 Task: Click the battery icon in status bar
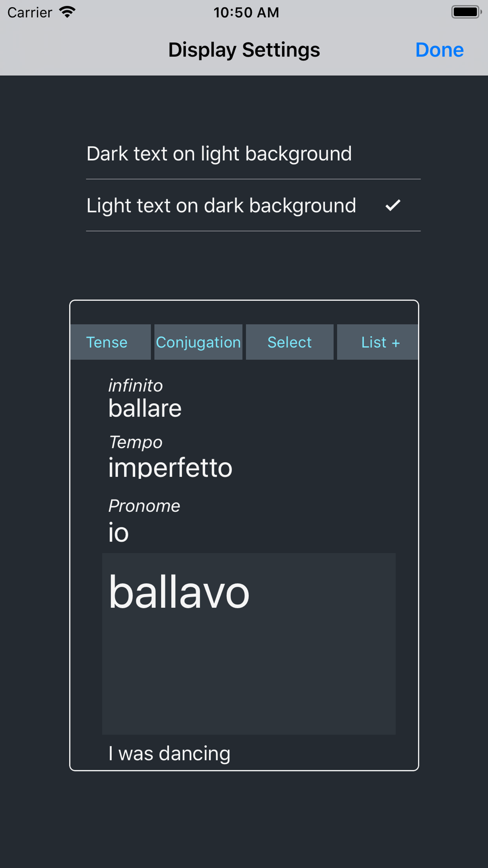(466, 12)
